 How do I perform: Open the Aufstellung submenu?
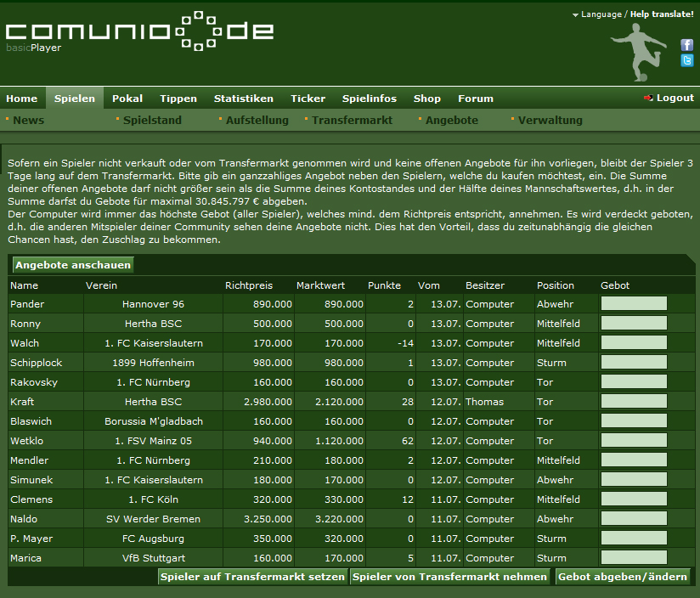point(257,120)
